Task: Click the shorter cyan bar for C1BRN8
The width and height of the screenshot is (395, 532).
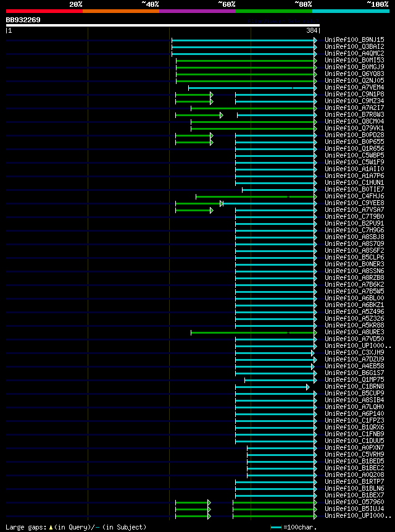Action: [x=272, y=387]
